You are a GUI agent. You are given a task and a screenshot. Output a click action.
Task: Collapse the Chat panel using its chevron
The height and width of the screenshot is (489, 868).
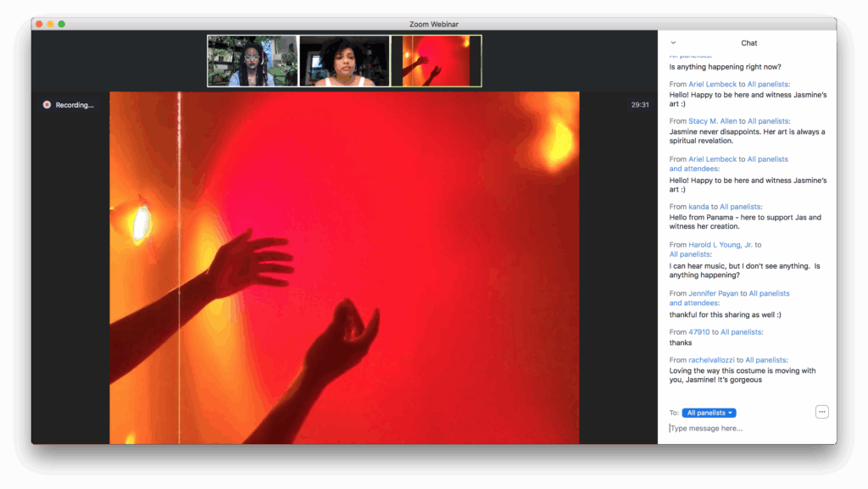click(673, 42)
